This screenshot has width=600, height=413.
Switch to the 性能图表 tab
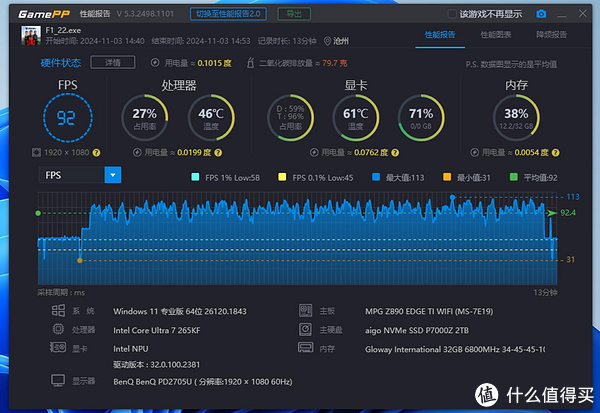pyautogui.click(x=496, y=35)
